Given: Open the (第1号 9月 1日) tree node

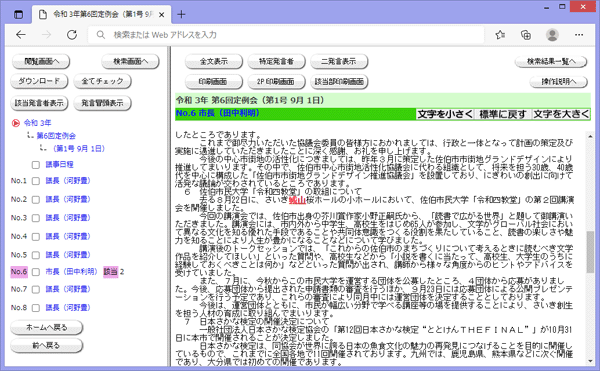Looking at the screenshot, I should 79,148.
